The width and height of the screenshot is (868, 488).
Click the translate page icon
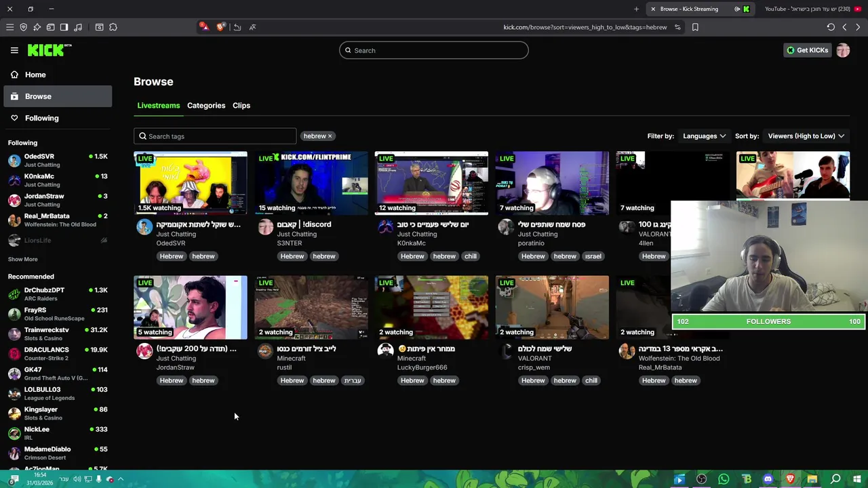pyautogui.click(x=252, y=27)
